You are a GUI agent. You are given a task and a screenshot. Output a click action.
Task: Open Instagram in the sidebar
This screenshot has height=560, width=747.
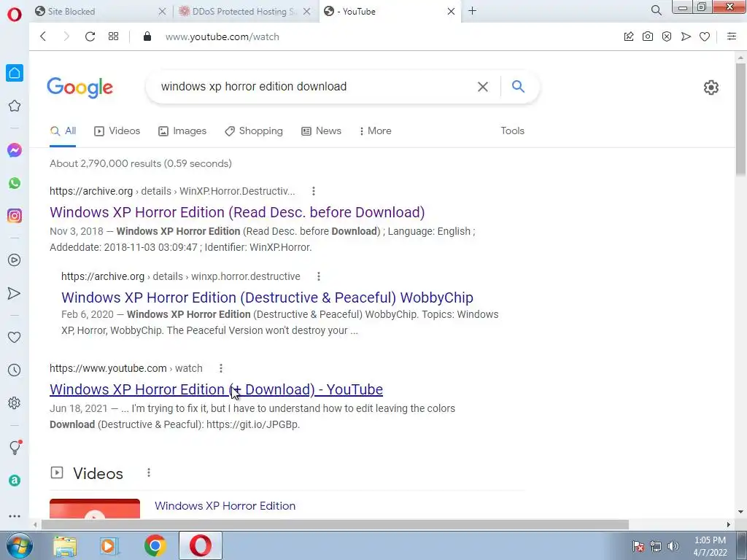tap(15, 216)
